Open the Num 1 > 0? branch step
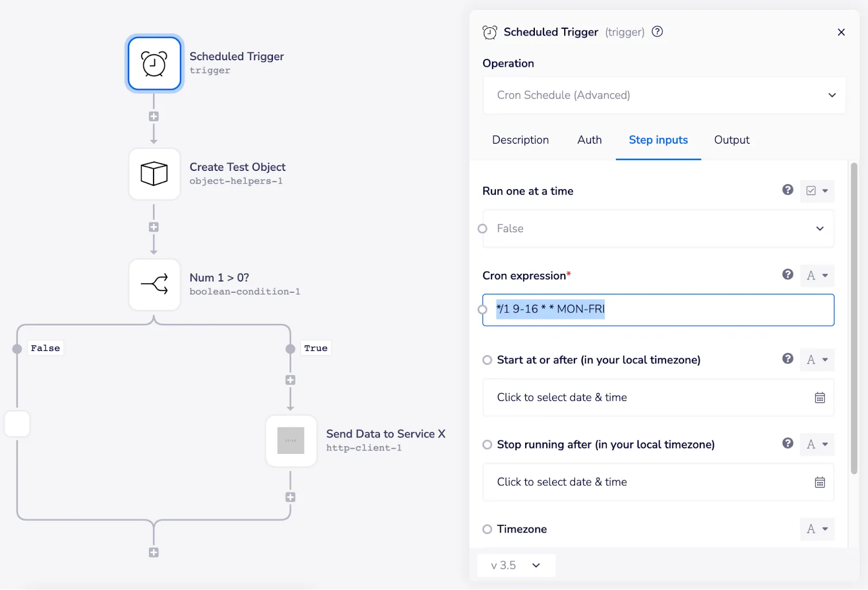868x590 pixels. 155,285
